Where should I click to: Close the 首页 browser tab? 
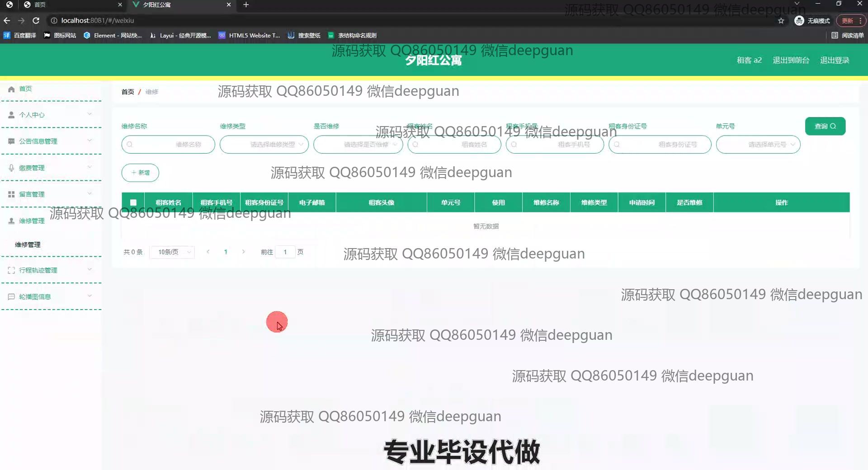120,5
